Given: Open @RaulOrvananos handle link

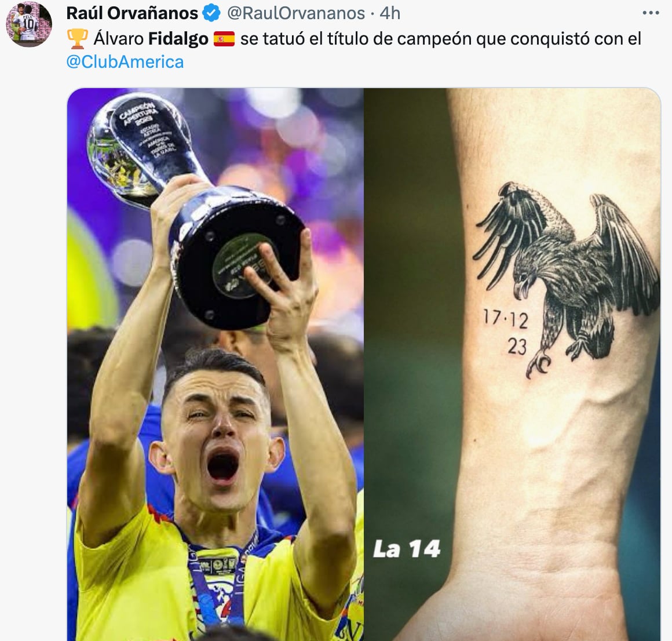Looking at the screenshot, I should pos(295,13).
